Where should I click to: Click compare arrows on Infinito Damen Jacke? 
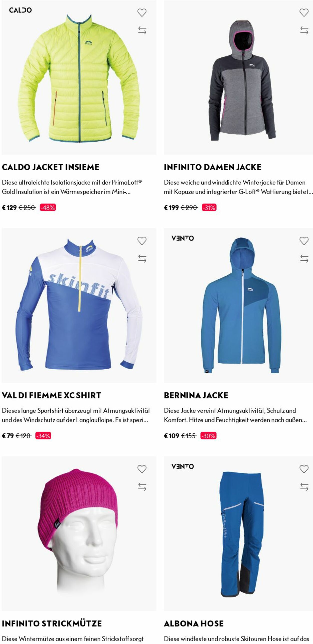click(304, 30)
